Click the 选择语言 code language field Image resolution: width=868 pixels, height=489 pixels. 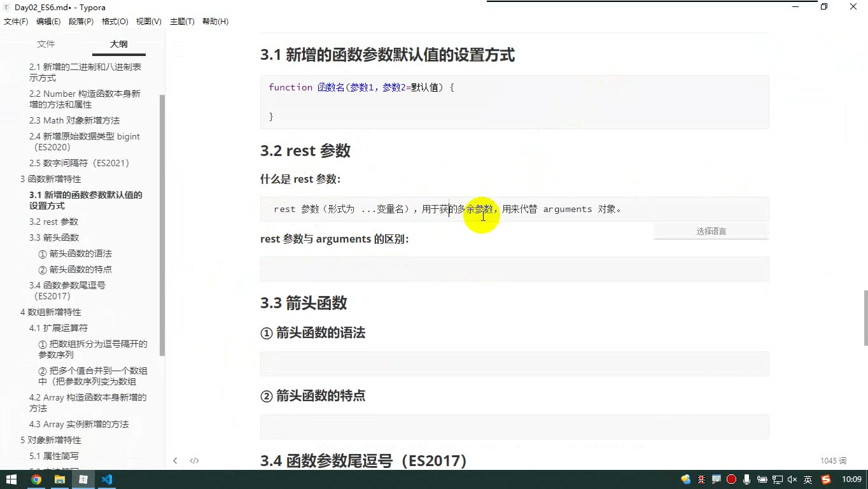(x=711, y=231)
